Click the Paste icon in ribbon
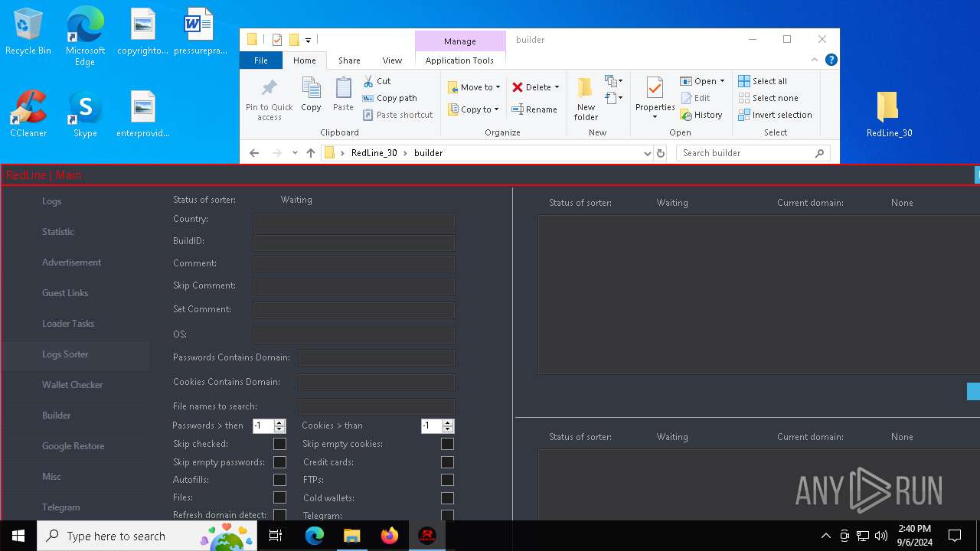The height and width of the screenshot is (551, 980). (343, 89)
